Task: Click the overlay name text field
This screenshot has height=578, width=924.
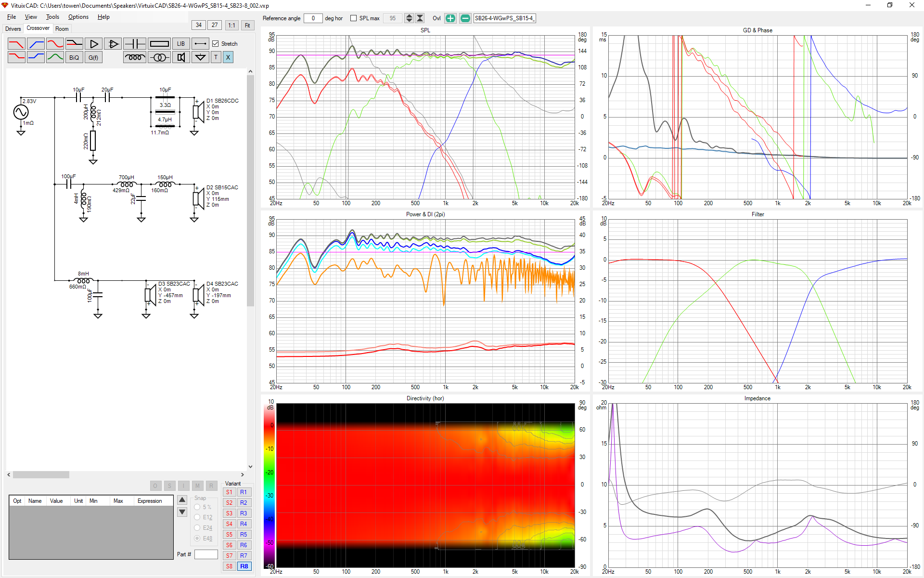Action: [x=504, y=18]
